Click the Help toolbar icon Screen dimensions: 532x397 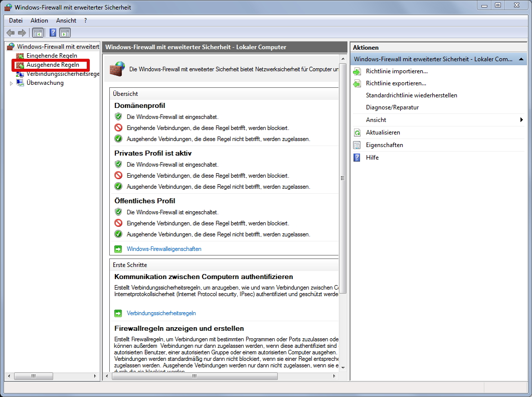coord(53,33)
